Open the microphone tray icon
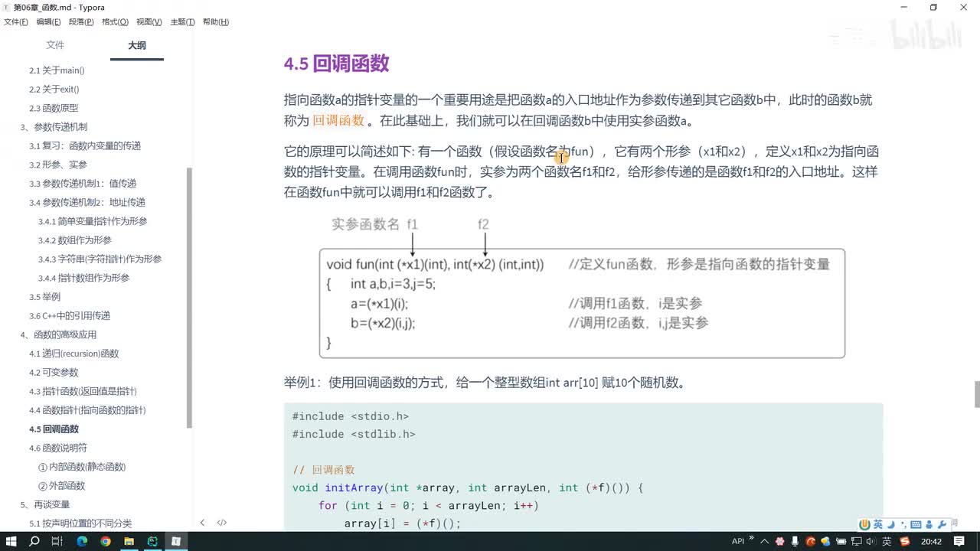980x551 pixels. tap(795, 541)
